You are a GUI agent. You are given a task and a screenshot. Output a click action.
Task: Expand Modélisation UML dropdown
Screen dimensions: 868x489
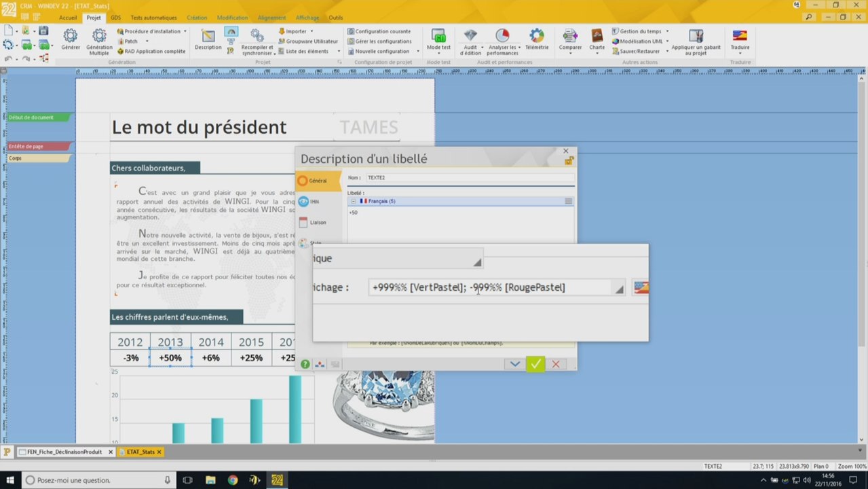[x=667, y=41]
